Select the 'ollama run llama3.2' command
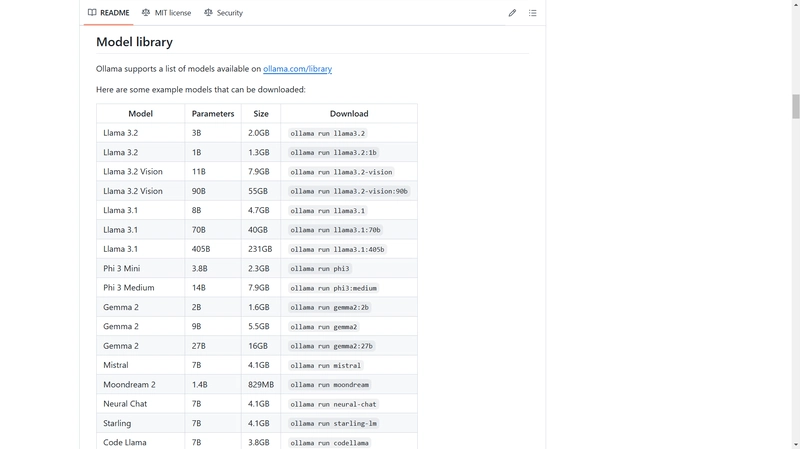The image size is (800, 449). pyautogui.click(x=328, y=133)
